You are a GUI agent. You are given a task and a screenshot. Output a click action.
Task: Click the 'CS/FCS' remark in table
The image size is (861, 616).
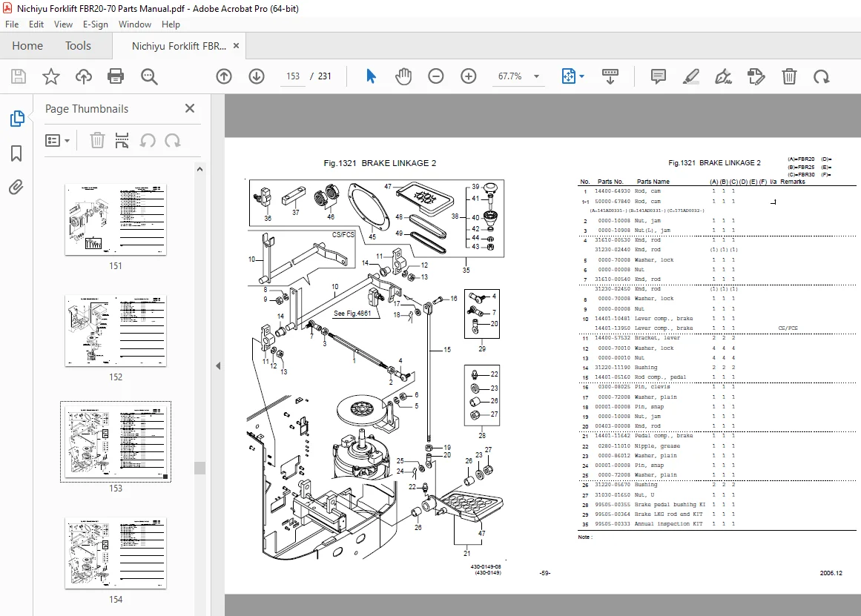coord(788,328)
